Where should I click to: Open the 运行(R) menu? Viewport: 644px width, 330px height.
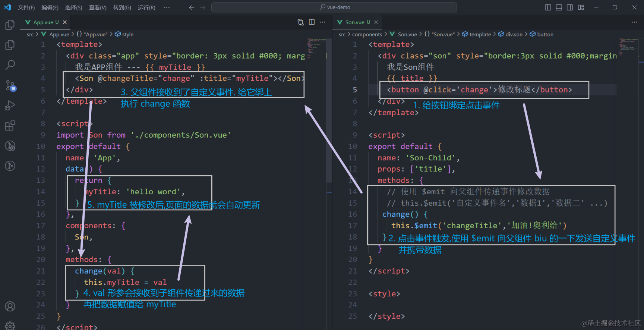click(x=146, y=7)
